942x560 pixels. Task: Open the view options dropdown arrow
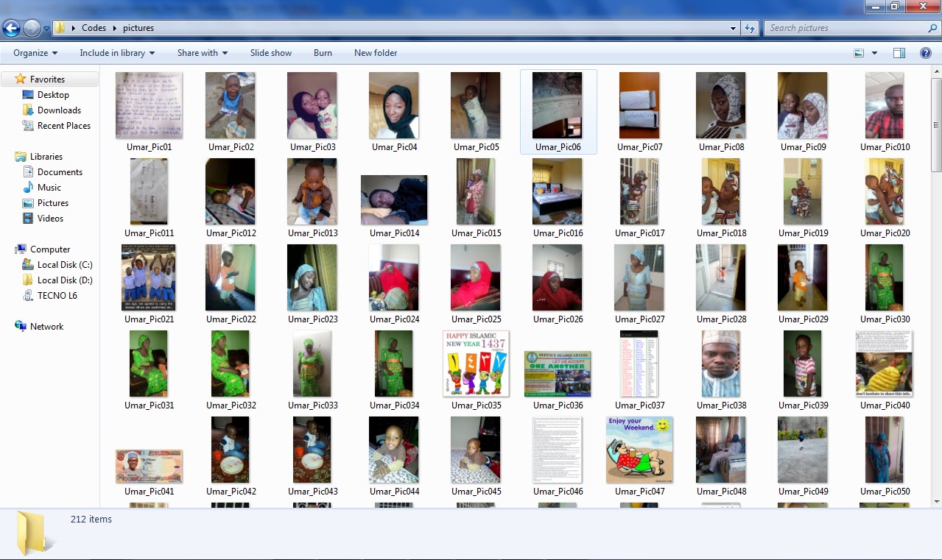[875, 53]
